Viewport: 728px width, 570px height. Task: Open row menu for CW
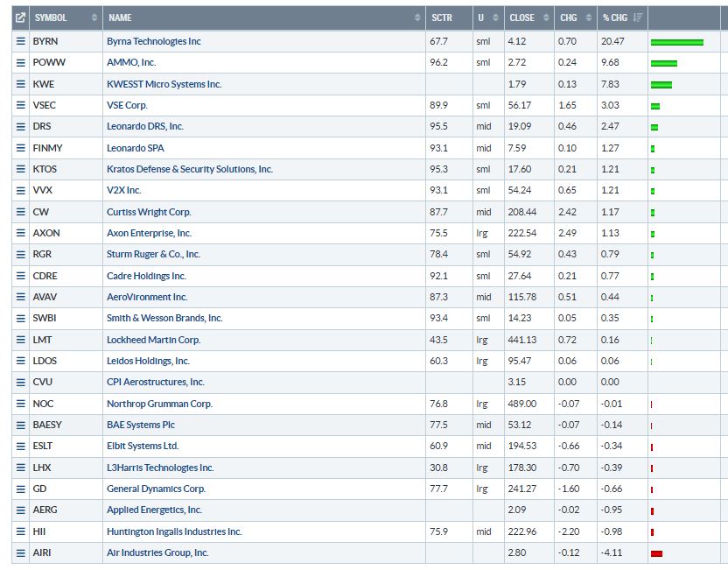click(x=20, y=212)
